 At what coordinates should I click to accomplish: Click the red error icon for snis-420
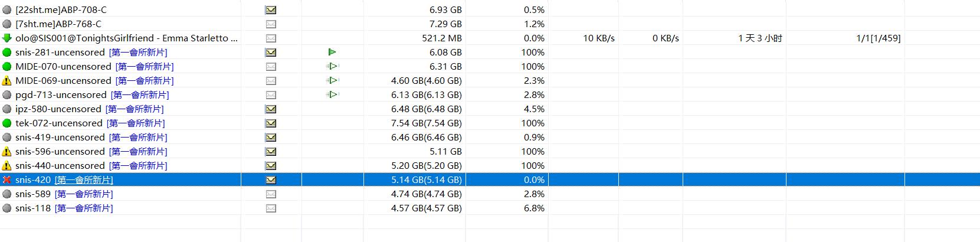(7, 180)
